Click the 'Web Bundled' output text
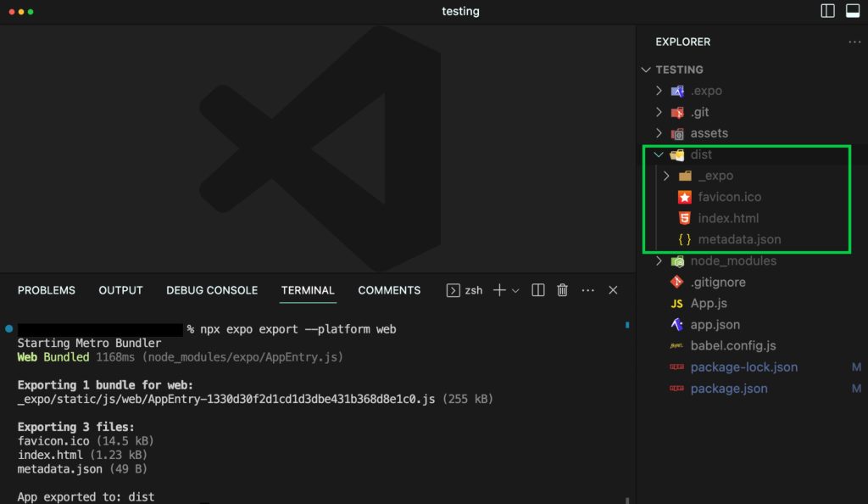 [53, 357]
